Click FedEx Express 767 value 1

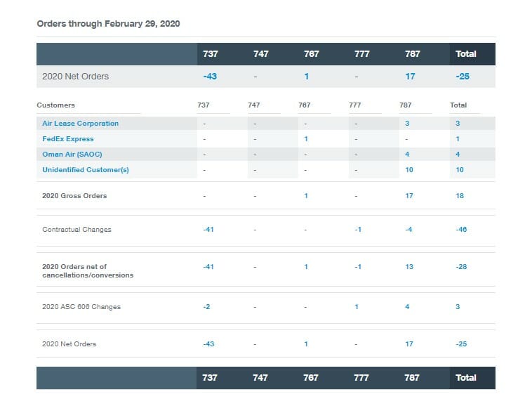click(x=306, y=139)
